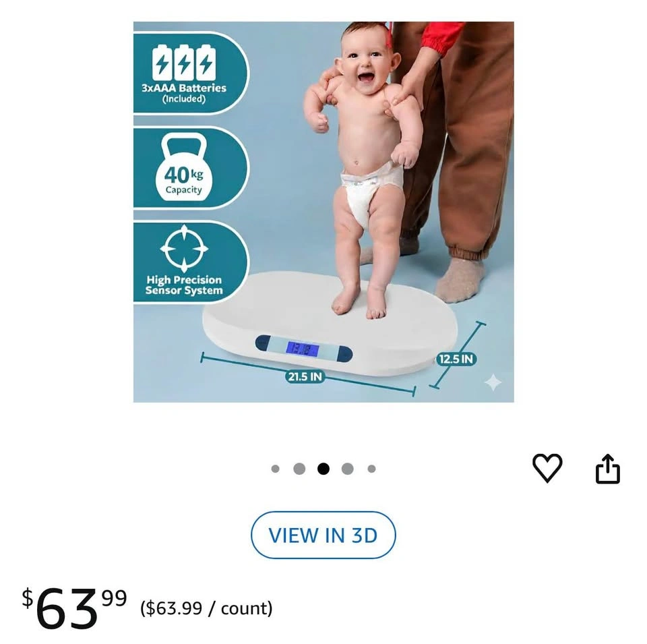Image resolution: width=647 pixels, height=644 pixels.
Task: Click the three-battery icon in product image
Action: tap(183, 63)
